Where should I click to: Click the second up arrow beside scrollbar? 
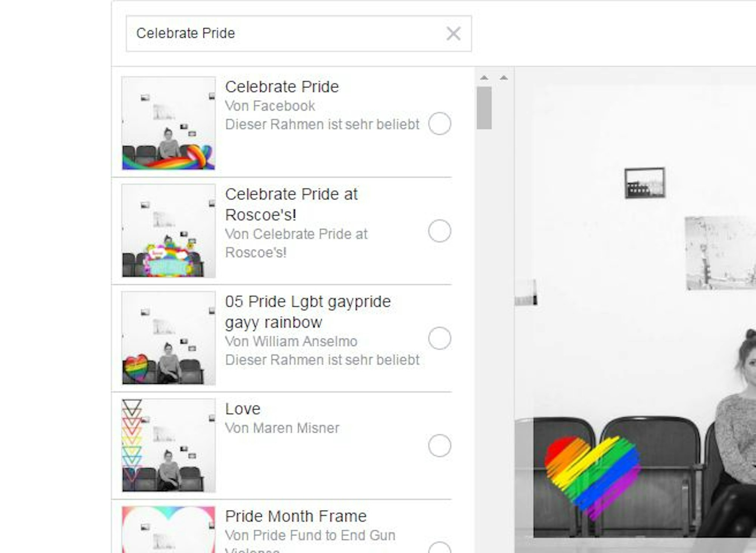503,78
